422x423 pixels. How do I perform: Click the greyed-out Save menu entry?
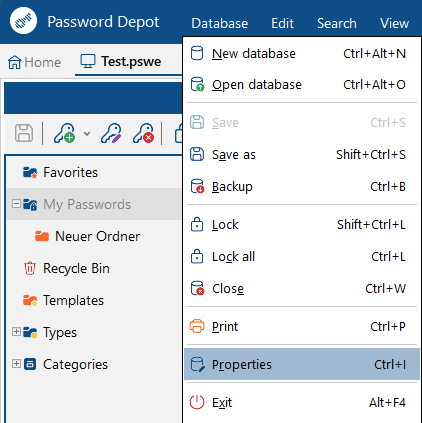coord(301,123)
